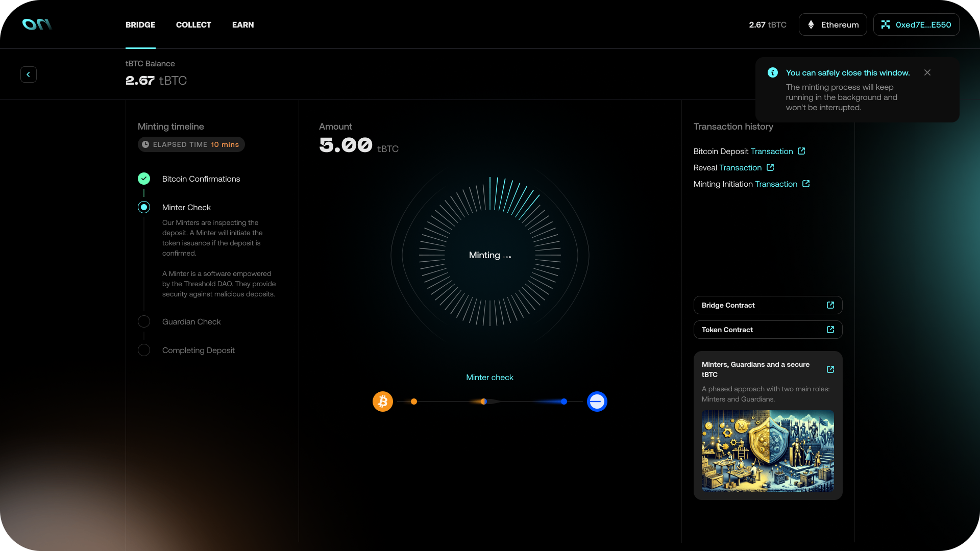Select the Minter Check step indicator
The height and width of the screenshot is (551, 980).
pos(144,207)
